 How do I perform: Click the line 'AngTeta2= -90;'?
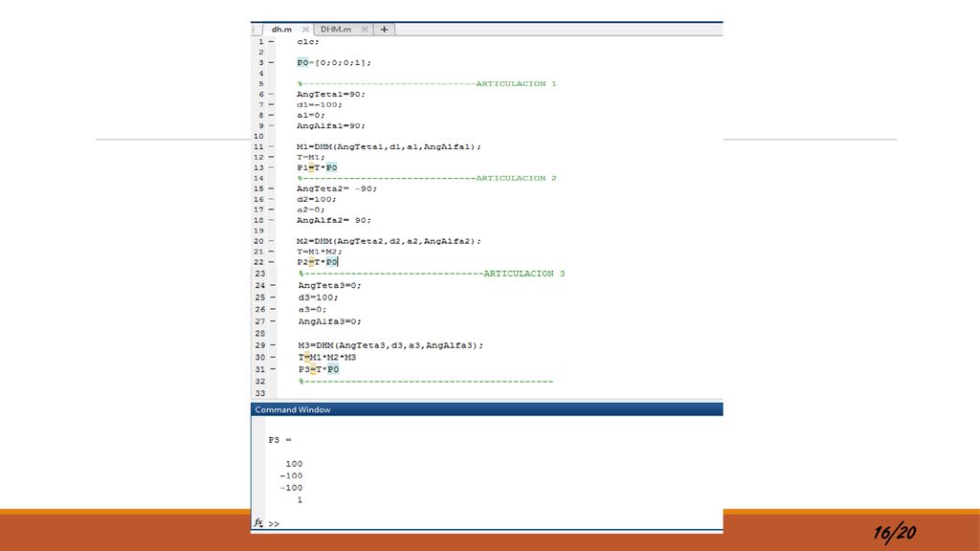tap(337, 188)
